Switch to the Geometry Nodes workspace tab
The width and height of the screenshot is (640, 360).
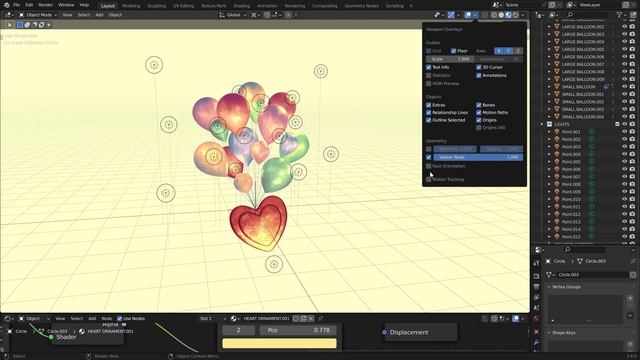coord(362,6)
